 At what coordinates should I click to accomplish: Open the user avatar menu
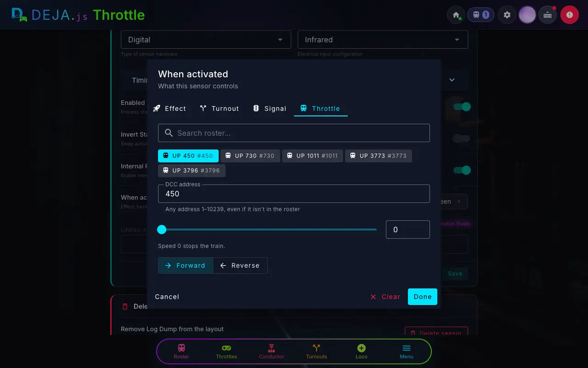(x=527, y=15)
